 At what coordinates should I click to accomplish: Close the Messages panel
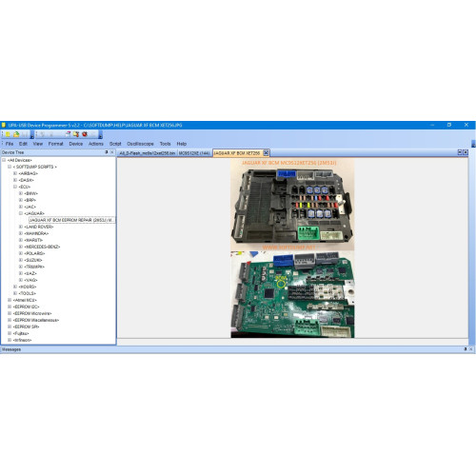(471, 349)
